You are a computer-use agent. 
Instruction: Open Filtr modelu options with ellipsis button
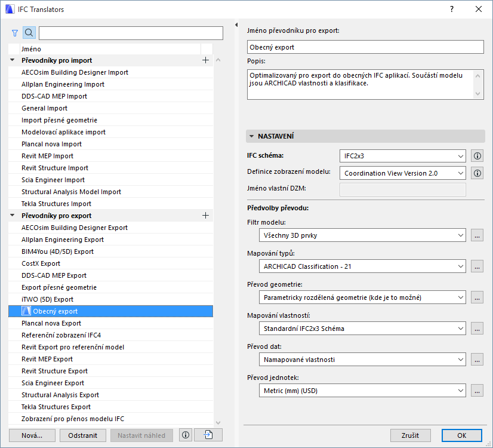click(x=477, y=235)
